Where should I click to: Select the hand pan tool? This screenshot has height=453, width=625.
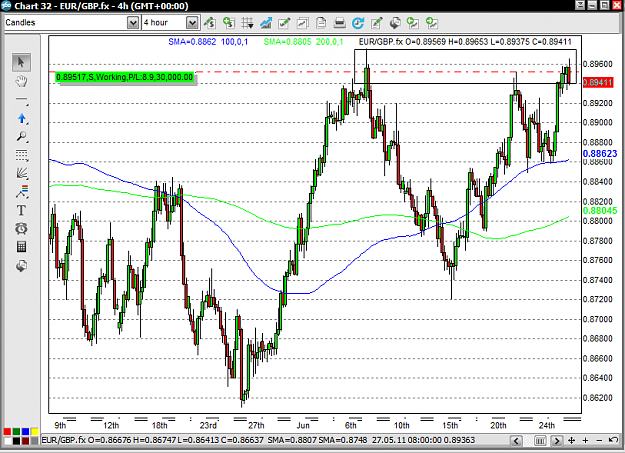click(x=21, y=82)
